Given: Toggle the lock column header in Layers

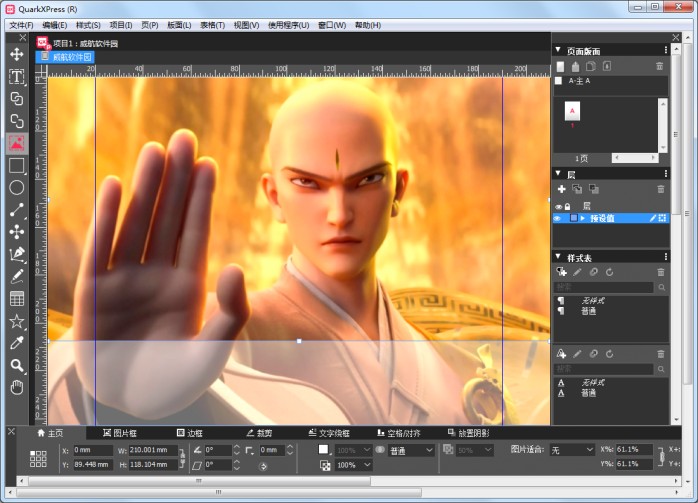Looking at the screenshot, I should click(567, 207).
